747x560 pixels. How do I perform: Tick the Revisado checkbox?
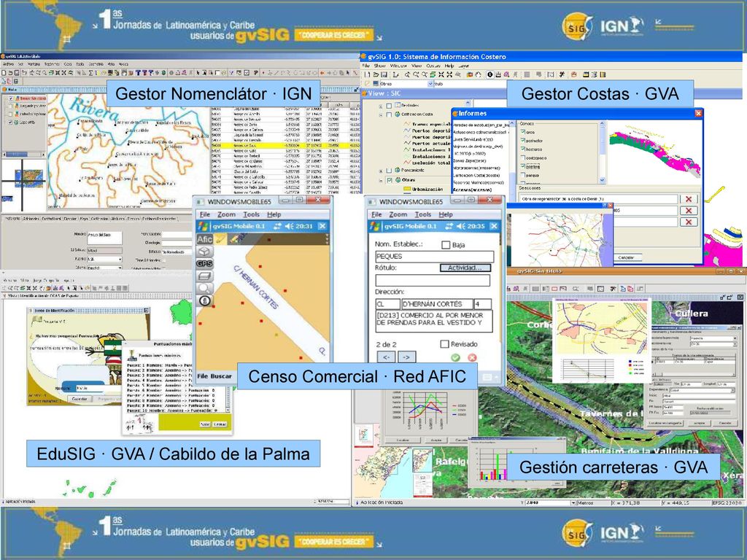(x=445, y=344)
